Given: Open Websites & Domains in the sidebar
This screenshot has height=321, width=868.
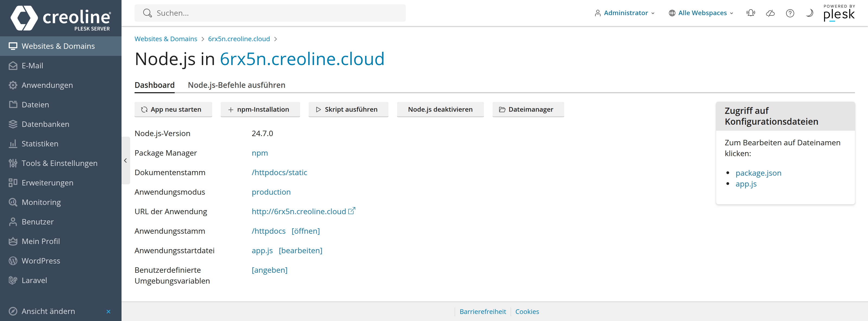Looking at the screenshot, I should (61, 46).
